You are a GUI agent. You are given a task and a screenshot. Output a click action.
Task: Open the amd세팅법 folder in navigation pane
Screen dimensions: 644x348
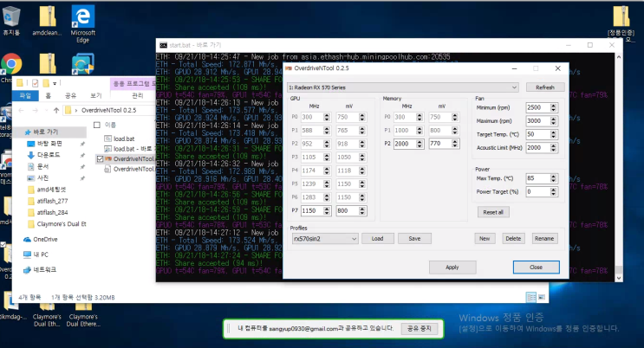click(47, 190)
